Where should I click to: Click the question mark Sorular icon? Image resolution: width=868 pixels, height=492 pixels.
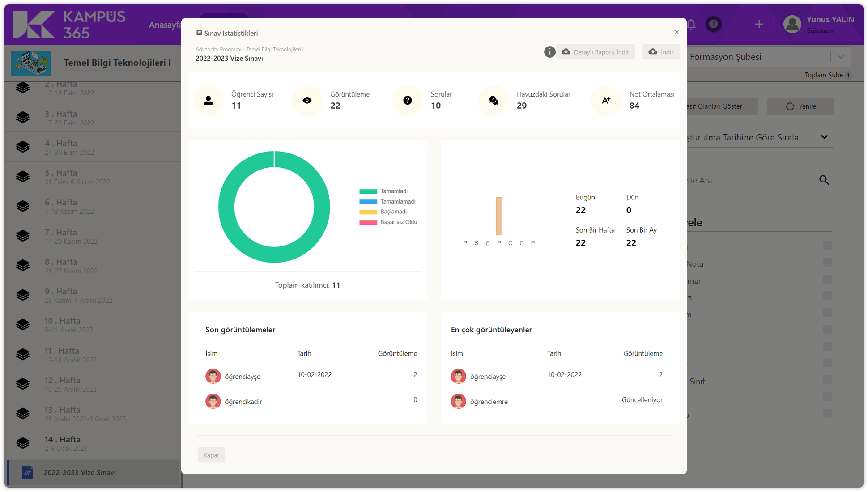(x=407, y=100)
